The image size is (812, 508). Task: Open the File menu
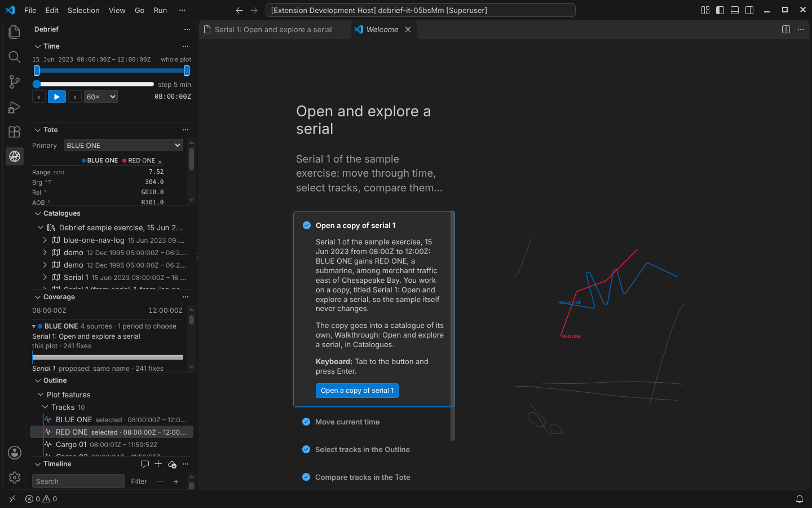point(30,10)
